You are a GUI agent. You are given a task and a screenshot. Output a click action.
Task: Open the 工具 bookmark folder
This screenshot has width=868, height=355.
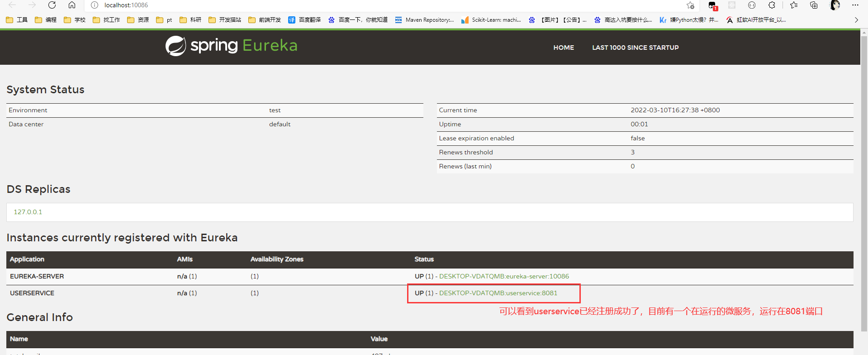click(x=17, y=20)
